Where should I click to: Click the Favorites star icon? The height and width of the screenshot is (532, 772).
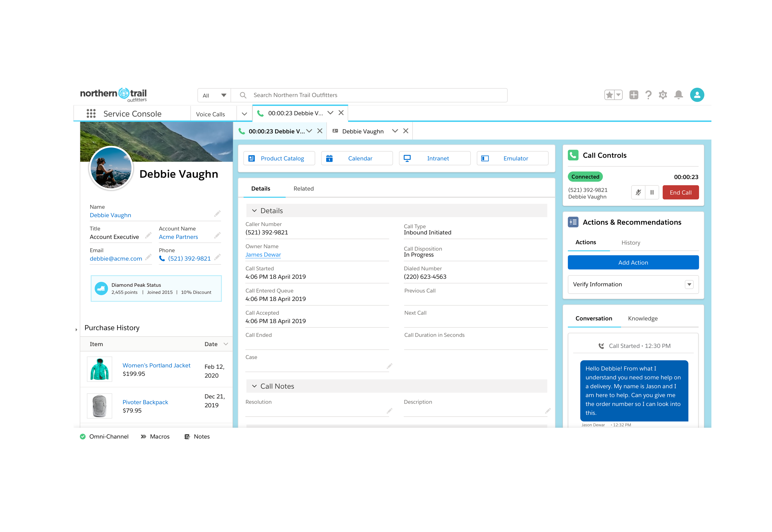pyautogui.click(x=609, y=95)
